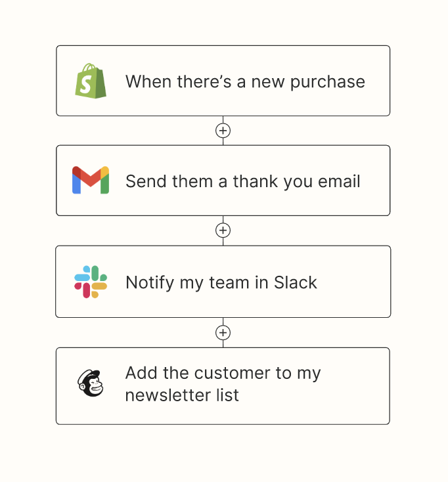
Task: Click the Mailchimp monkey icon
Action: click(x=91, y=384)
